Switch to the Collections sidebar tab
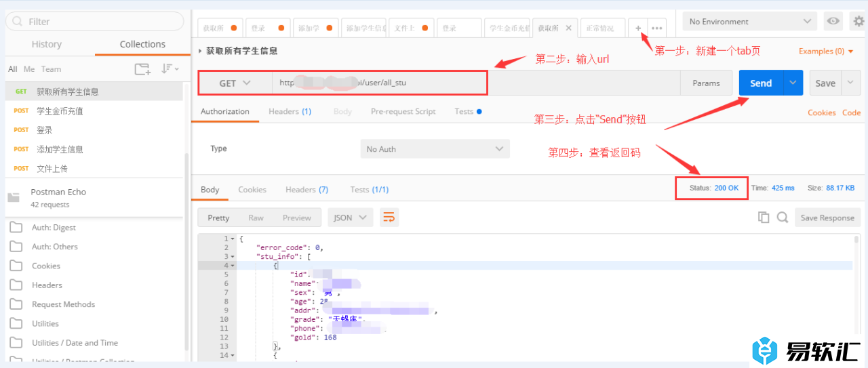868x368 pixels. [x=142, y=44]
